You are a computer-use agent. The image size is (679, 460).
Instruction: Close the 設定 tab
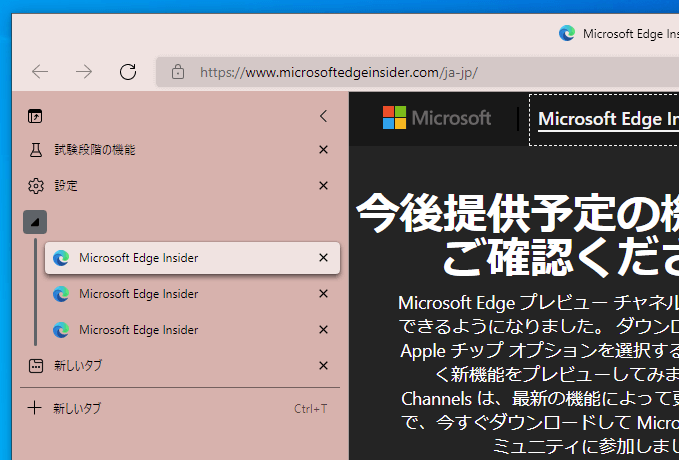323,186
